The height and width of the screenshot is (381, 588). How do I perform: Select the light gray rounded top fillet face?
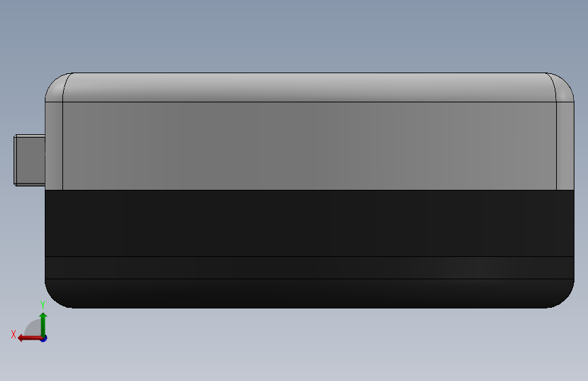[x=309, y=87]
